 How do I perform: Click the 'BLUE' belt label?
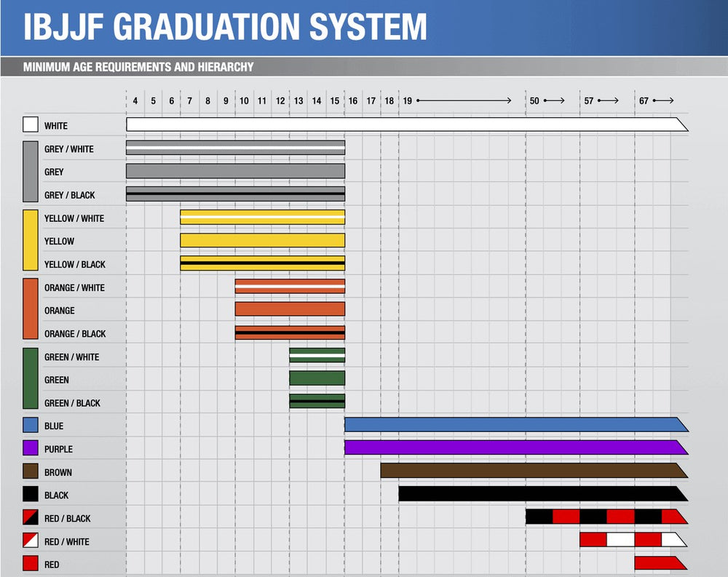[x=53, y=426]
